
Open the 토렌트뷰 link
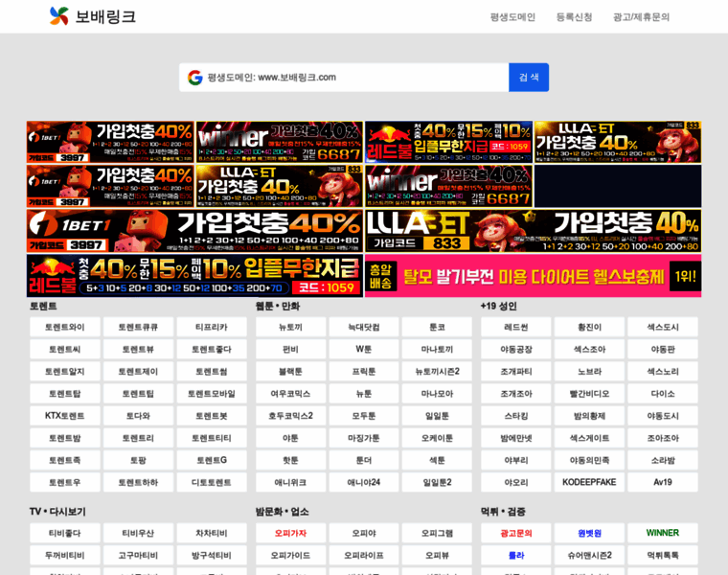pyautogui.click(x=138, y=349)
